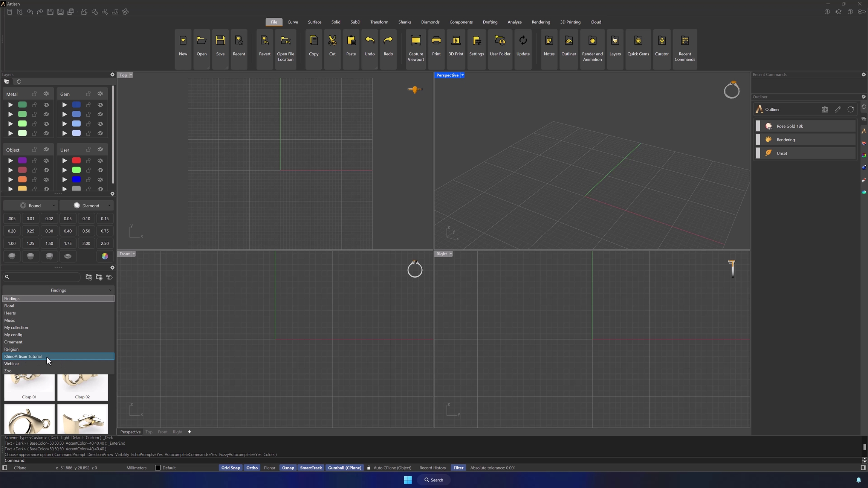Screen dimensions: 868x488
Task: Open the Quick Gems tool
Action: tap(638, 41)
